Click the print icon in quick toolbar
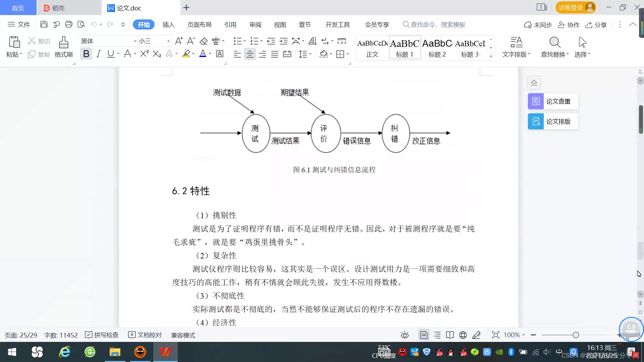This screenshot has width=644, height=362. [69, 24]
